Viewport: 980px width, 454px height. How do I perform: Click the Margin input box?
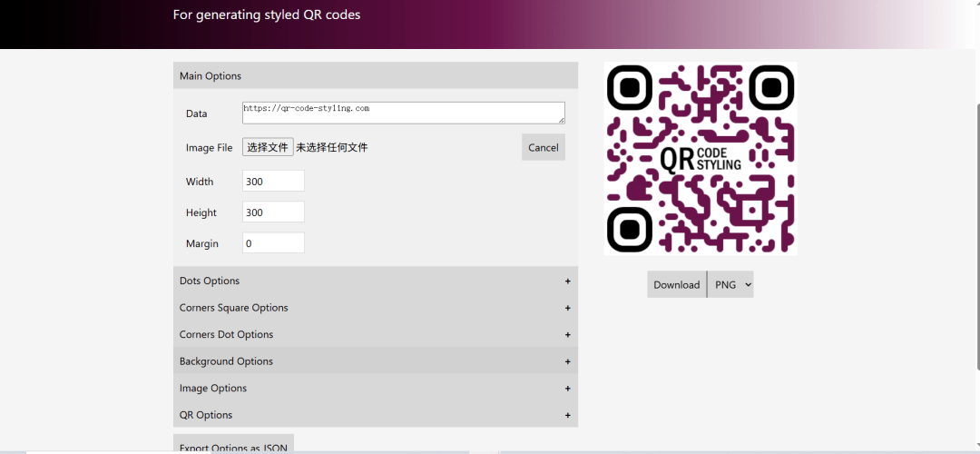273,243
